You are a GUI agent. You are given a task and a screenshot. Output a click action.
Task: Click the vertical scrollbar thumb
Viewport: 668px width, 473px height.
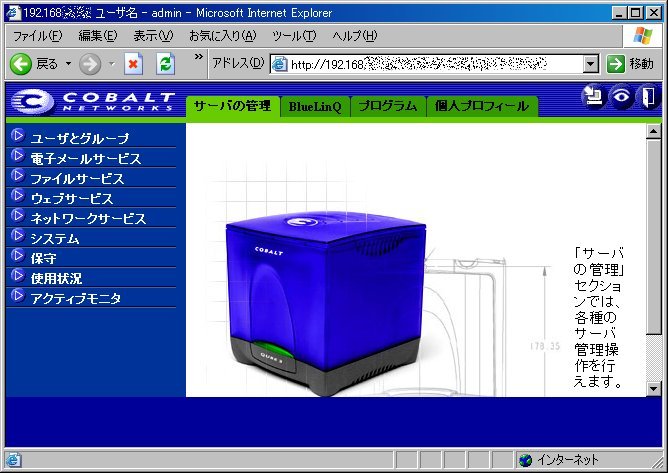[654, 236]
